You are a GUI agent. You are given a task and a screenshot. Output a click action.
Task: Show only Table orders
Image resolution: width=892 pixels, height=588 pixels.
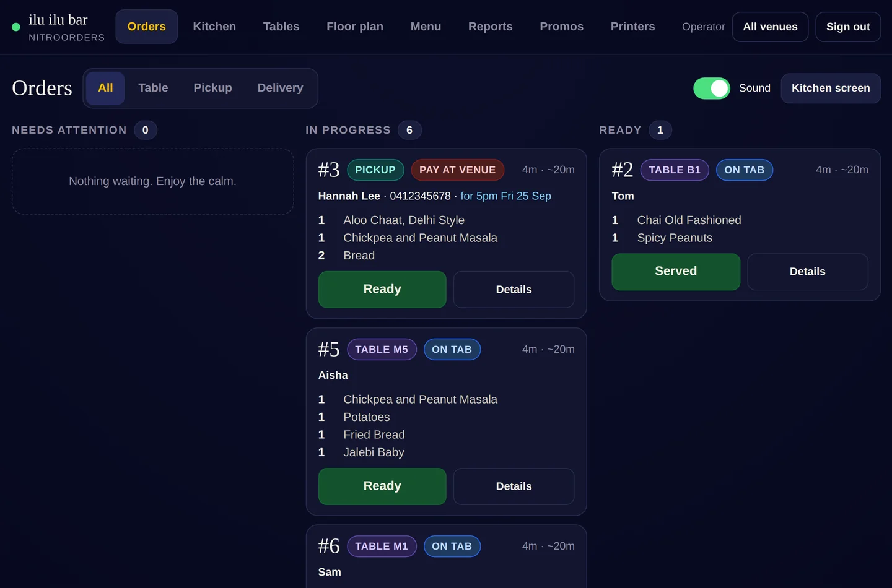point(153,88)
